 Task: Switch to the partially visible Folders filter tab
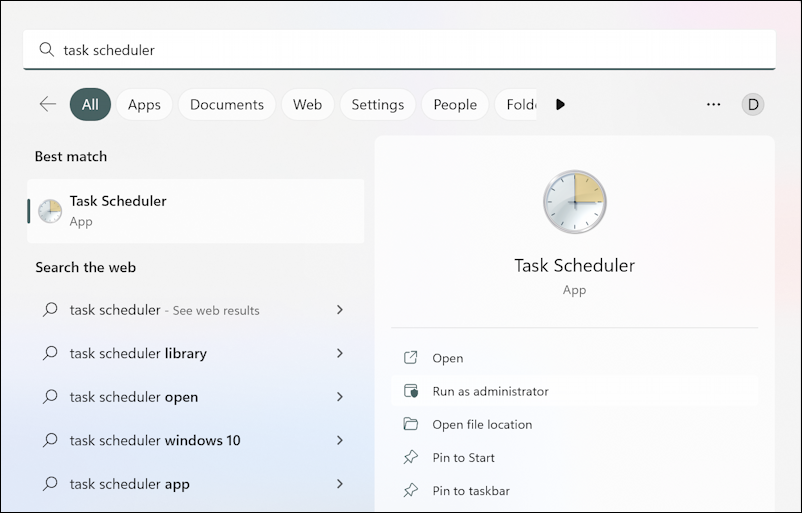[x=516, y=104]
